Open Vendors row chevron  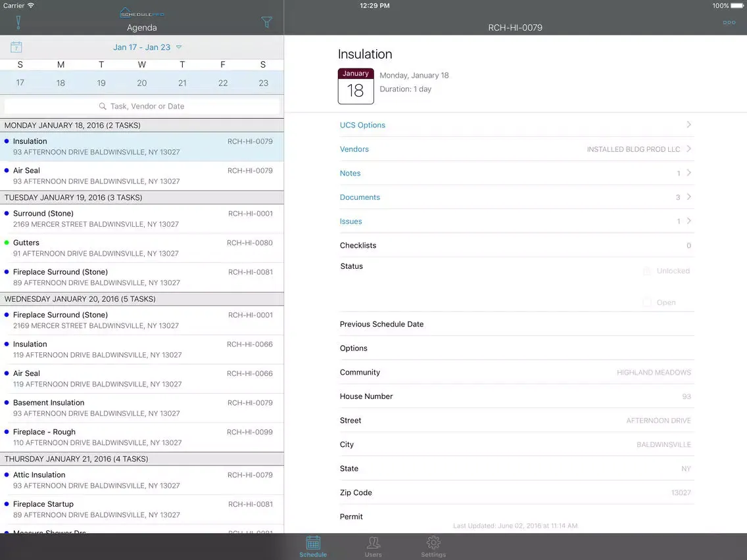pos(689,149)
